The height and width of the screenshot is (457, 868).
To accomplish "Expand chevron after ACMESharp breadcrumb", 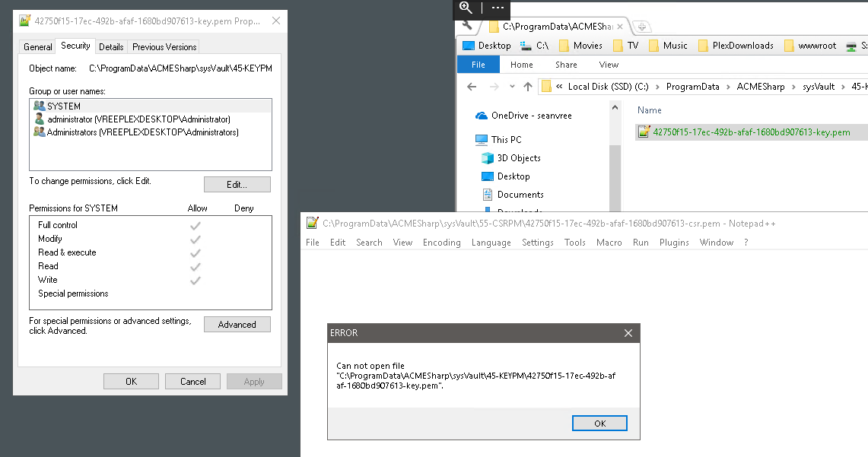I will 793,87.
